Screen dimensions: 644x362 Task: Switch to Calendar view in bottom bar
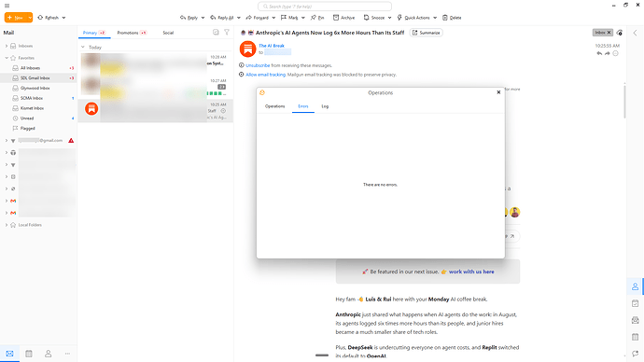(29, 354)
